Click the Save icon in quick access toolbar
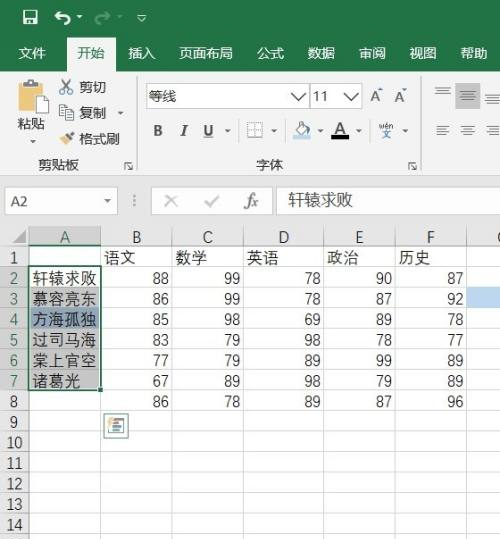 pyautogui.click(x=30, y=17)
